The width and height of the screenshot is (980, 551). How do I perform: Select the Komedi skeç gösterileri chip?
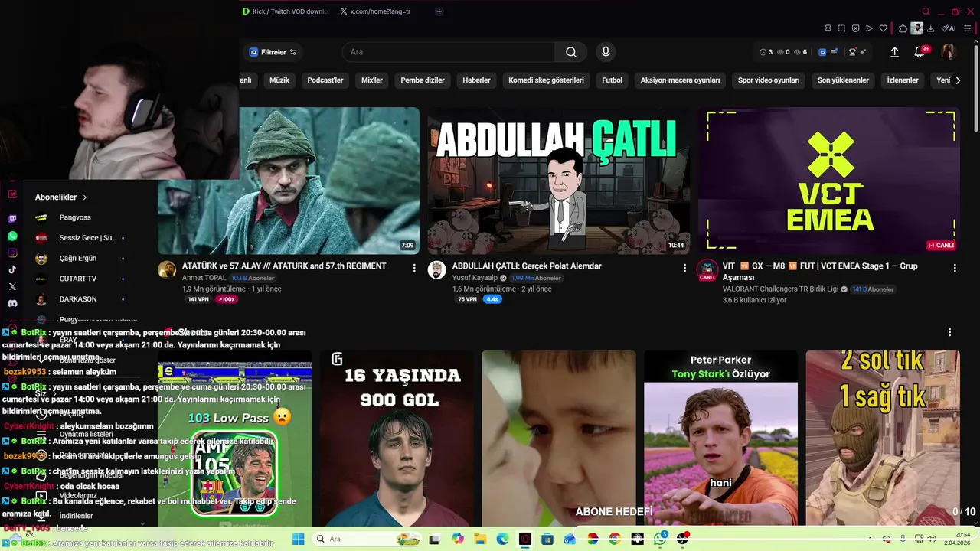546,80
